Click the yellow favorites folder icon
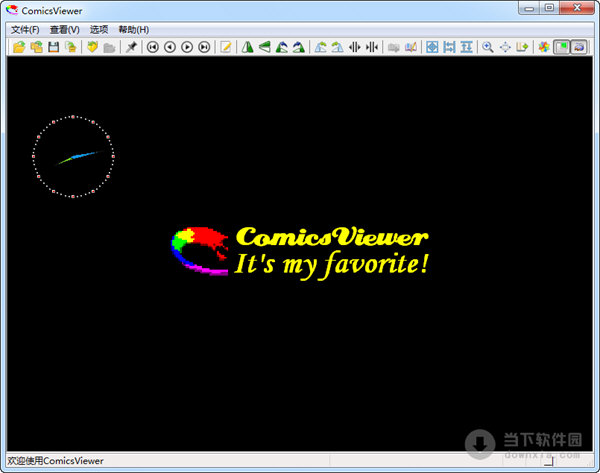 point(92,47)
